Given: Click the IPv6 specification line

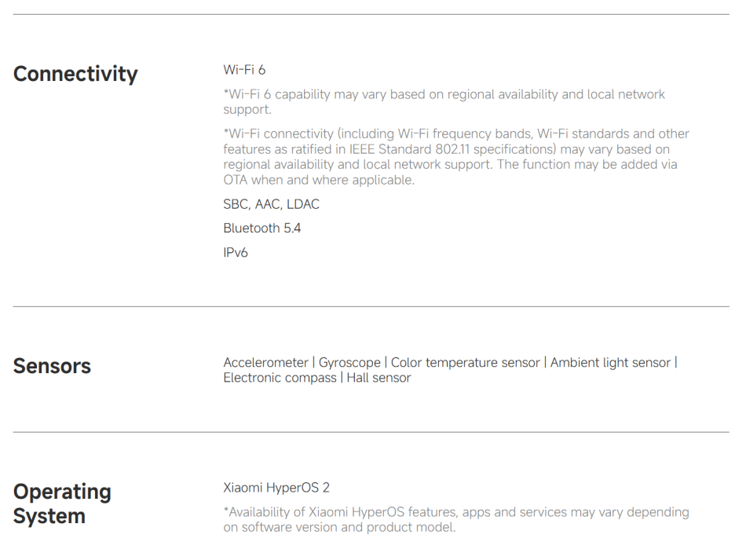Looking at the screenshot, I should point(236,252).
